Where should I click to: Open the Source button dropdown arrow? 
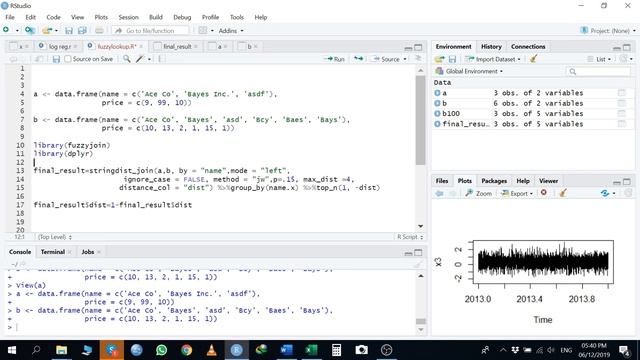point(405,59)
